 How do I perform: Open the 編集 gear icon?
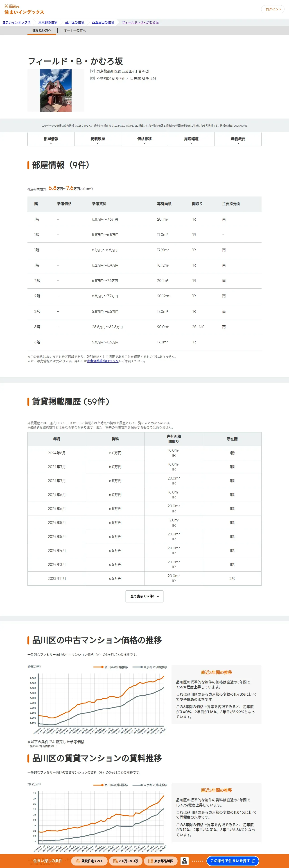coord(184,861)
